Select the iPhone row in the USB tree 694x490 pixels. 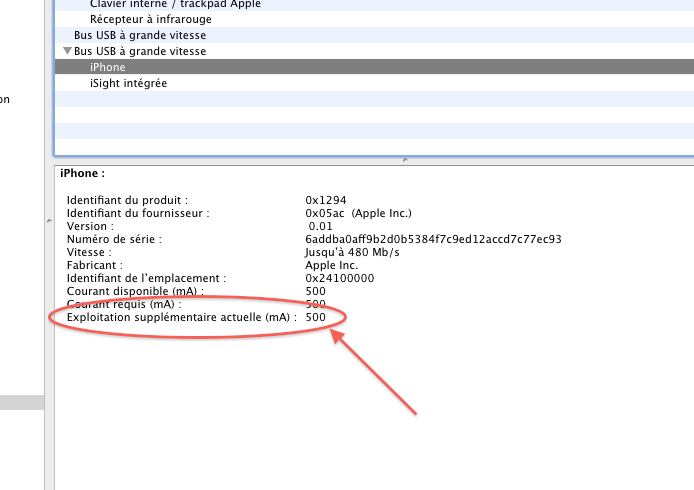[x=108, y=67]
